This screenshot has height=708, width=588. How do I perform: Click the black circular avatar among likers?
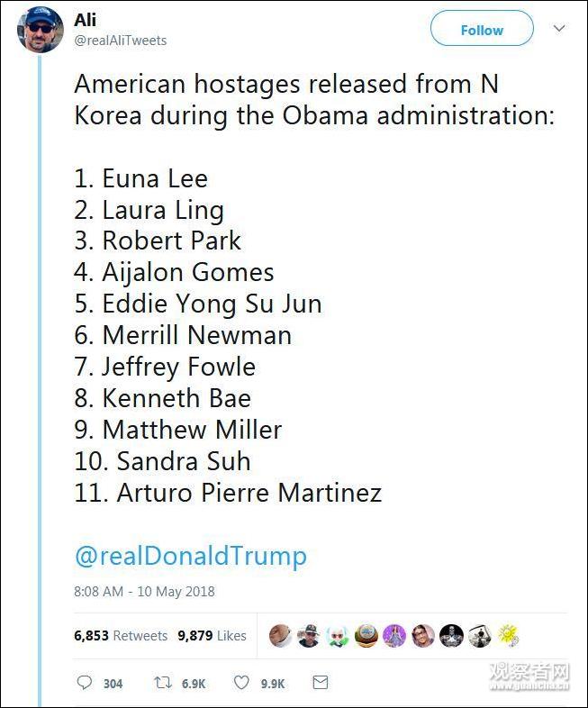coord(451,635)
